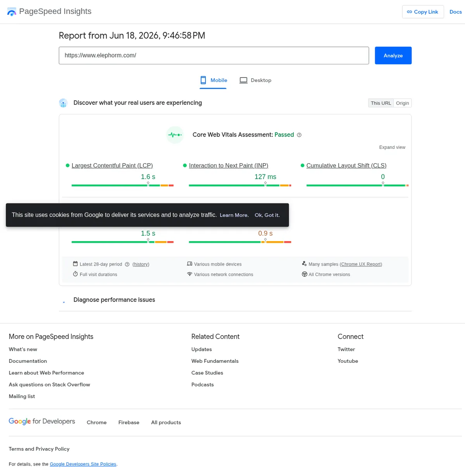
Task: Open Updates link
Action: 201,349
